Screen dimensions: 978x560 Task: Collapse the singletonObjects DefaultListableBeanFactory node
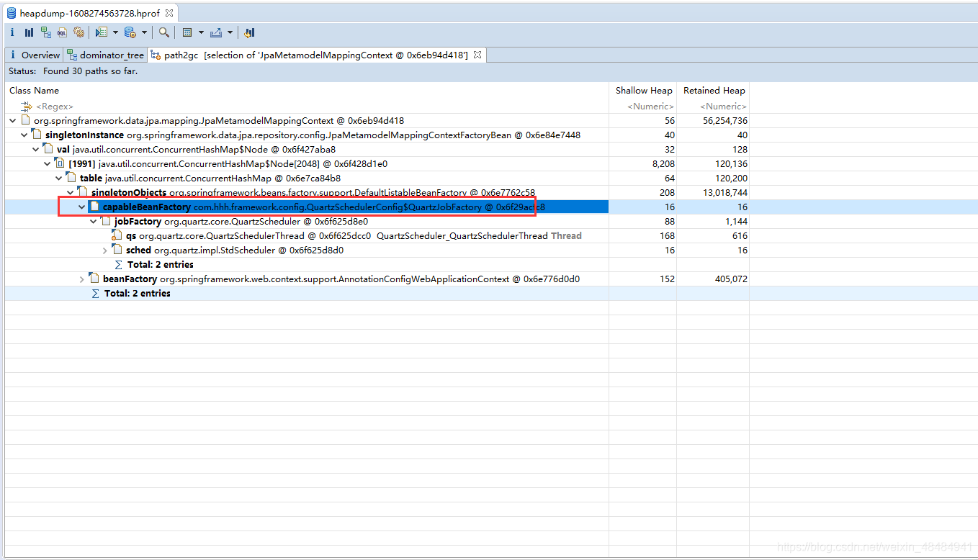point(70,193)
